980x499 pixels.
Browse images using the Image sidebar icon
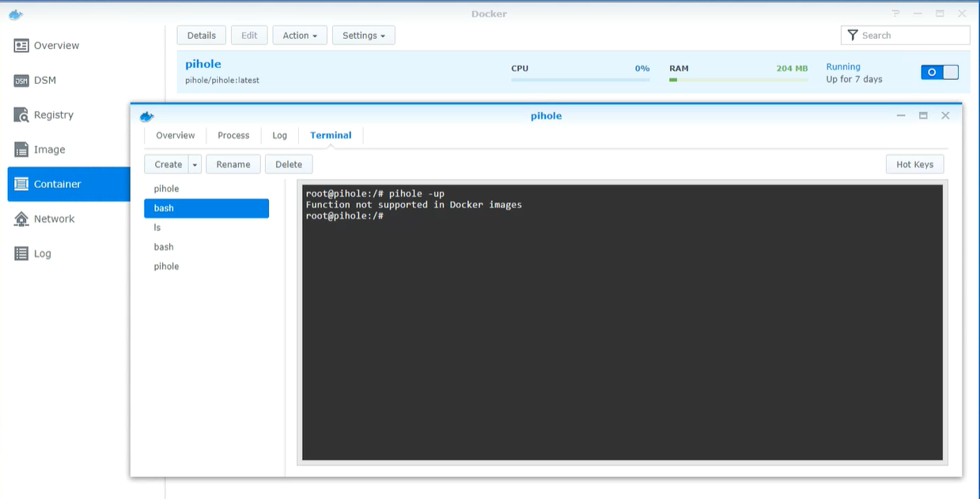(x=21, y=149)
